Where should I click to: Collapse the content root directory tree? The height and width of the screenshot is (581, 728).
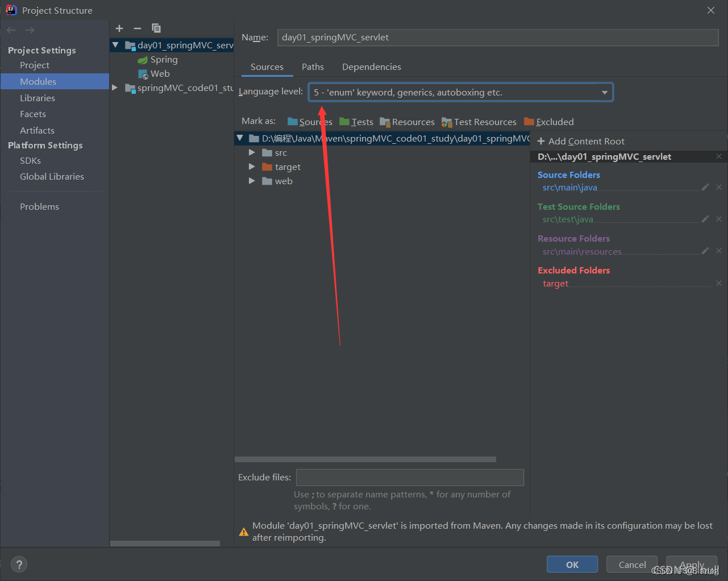[240, 138]
